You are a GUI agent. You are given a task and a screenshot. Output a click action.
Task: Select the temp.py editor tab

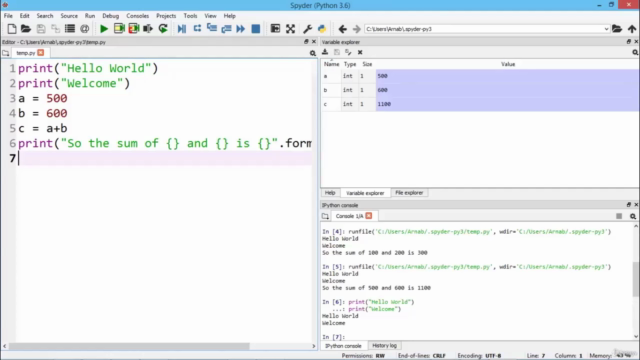(x=25, y=53)
